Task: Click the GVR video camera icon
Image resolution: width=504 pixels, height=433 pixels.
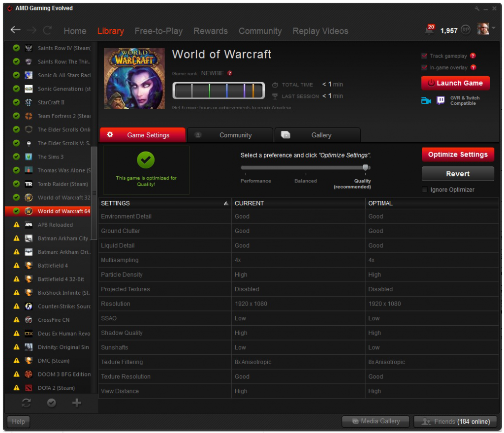Action: coord(426,100)
